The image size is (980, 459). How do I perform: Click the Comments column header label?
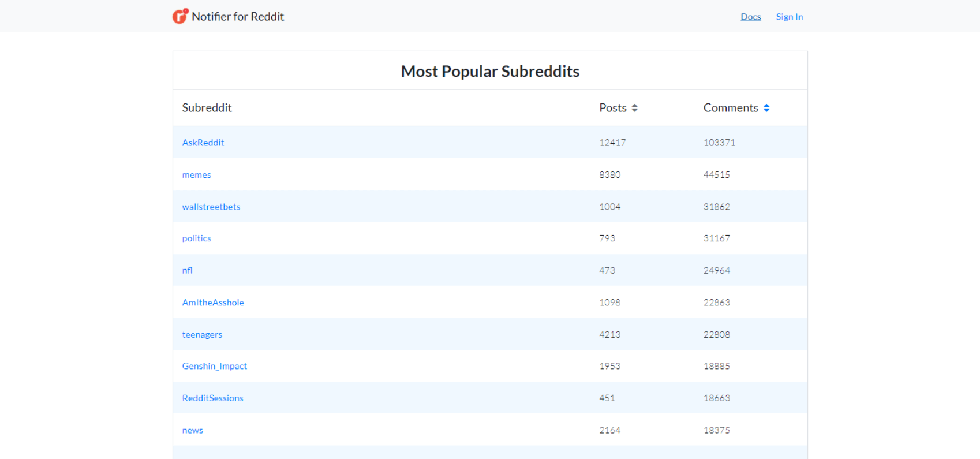point(730,108)
